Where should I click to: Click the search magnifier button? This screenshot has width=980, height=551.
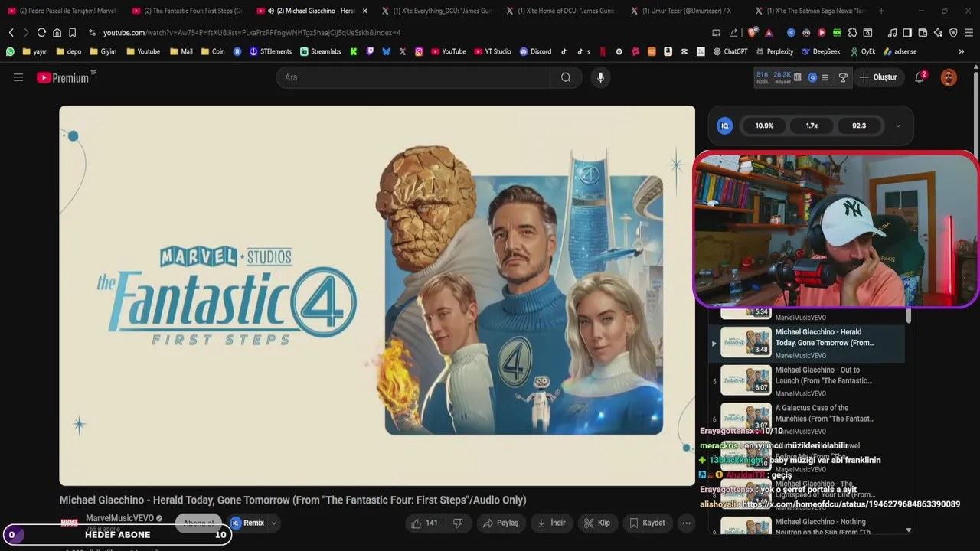click(x=566, y=77)
